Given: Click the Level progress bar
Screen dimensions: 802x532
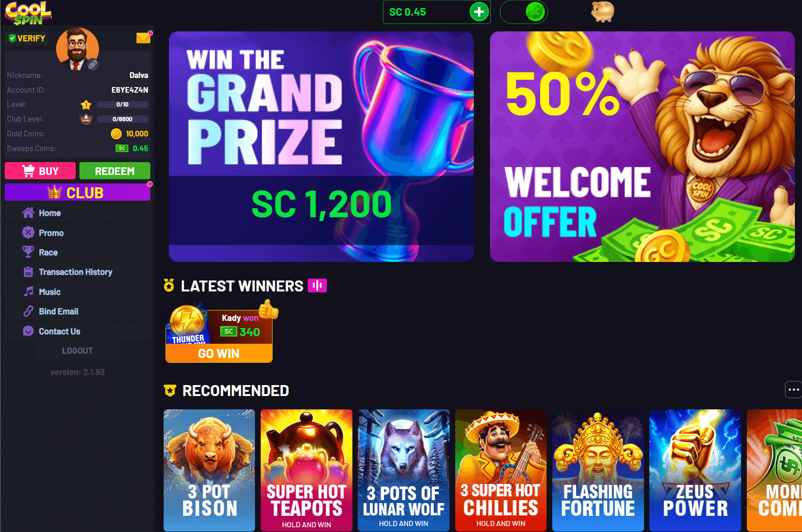Looking at the screenshot, I should (123, 105).
